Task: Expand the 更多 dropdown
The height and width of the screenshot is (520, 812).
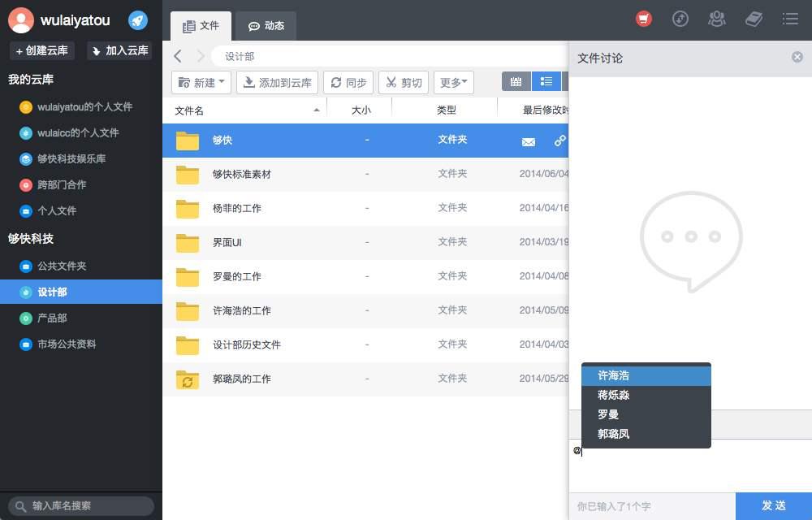Action: [454, 82]
